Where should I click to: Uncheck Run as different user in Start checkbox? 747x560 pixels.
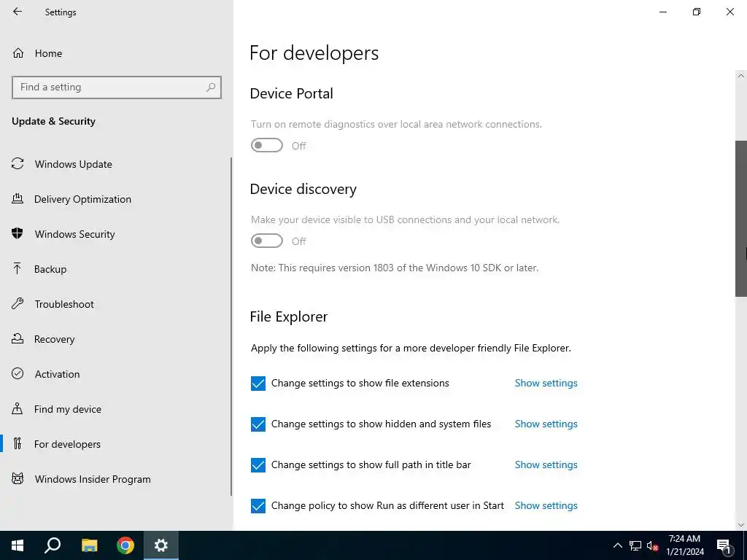[258, 506]
